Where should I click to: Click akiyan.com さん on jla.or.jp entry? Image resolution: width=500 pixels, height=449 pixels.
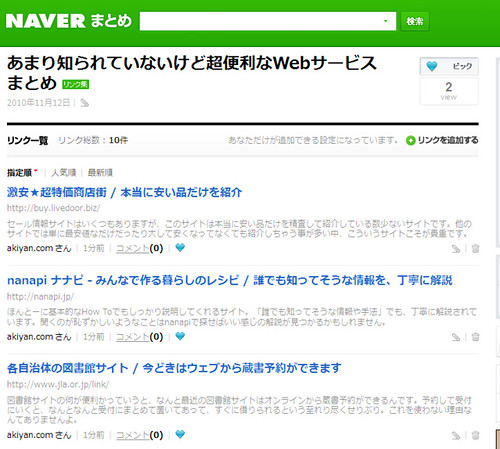point(39,435)
